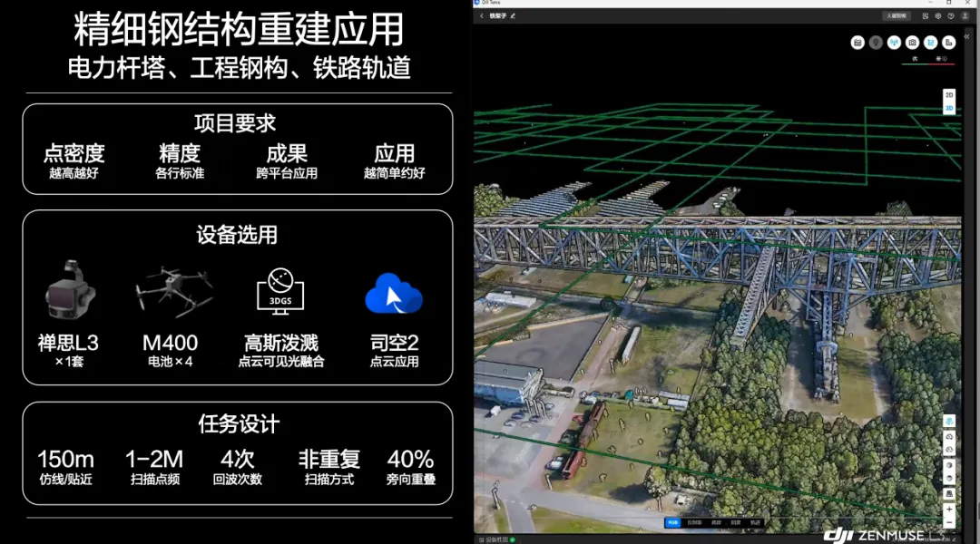Toggle the RTK signal tower icon
Image resolution: width=980 pixels, height=544 pixels.
pos(894,43)
